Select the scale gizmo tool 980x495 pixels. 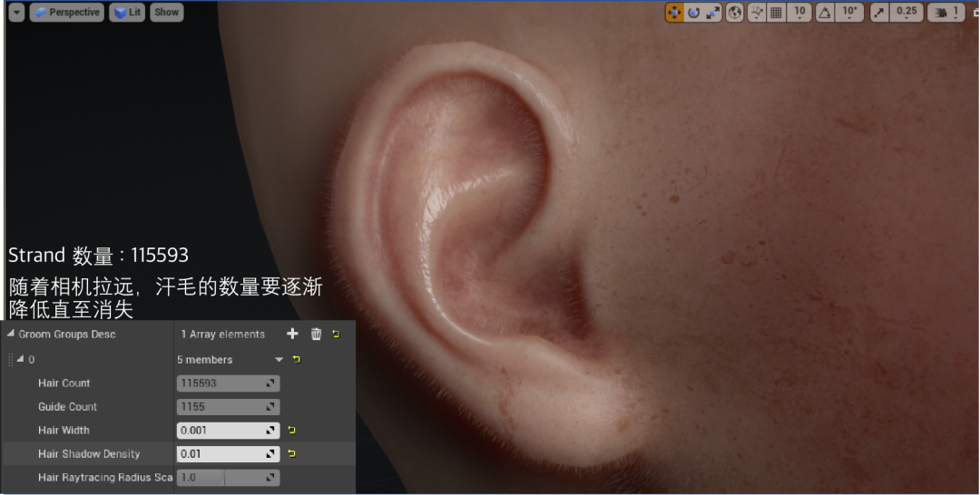click(712, 13)
